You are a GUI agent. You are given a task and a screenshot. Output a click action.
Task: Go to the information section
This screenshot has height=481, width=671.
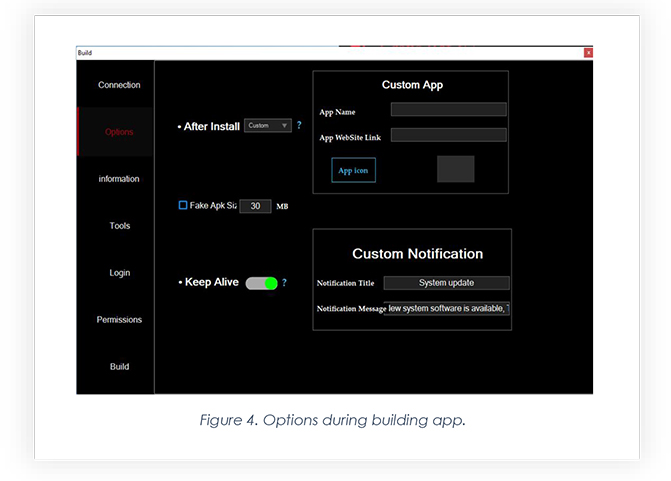[x=119, y=179]
